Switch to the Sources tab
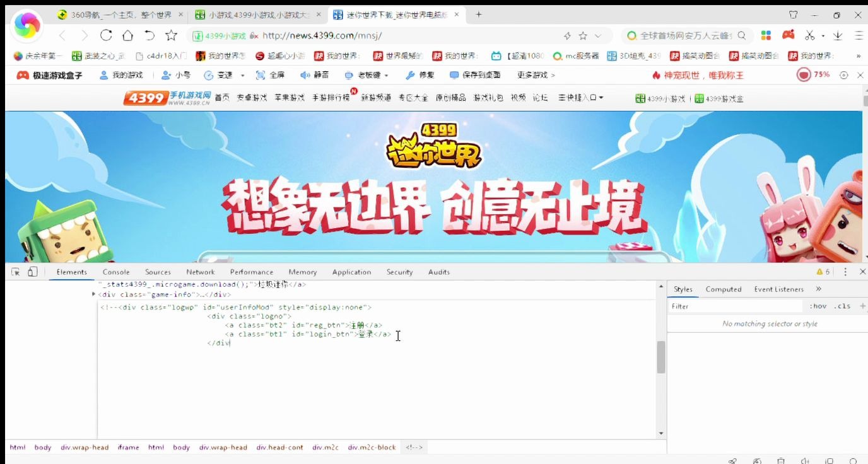 point(158,272)
